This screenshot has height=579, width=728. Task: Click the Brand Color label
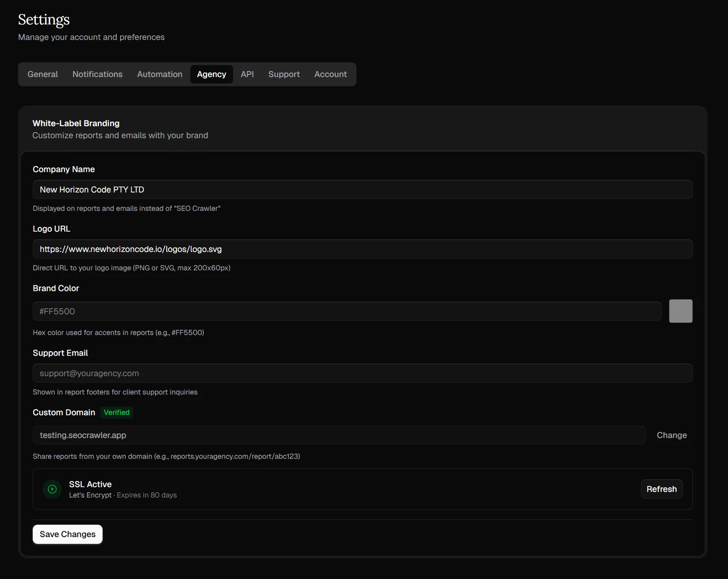tap(56, 288)
